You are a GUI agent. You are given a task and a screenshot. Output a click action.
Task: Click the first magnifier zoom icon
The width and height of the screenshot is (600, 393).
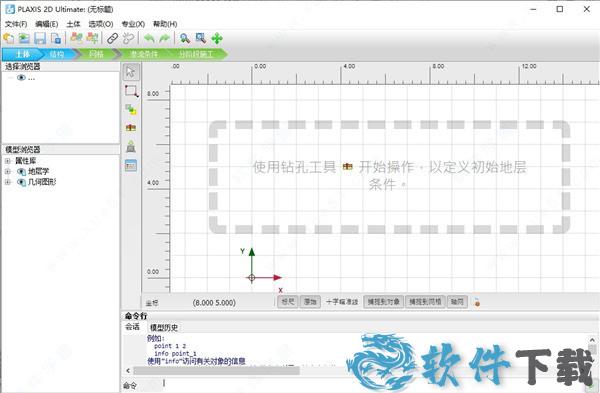(x=185, y=38)
